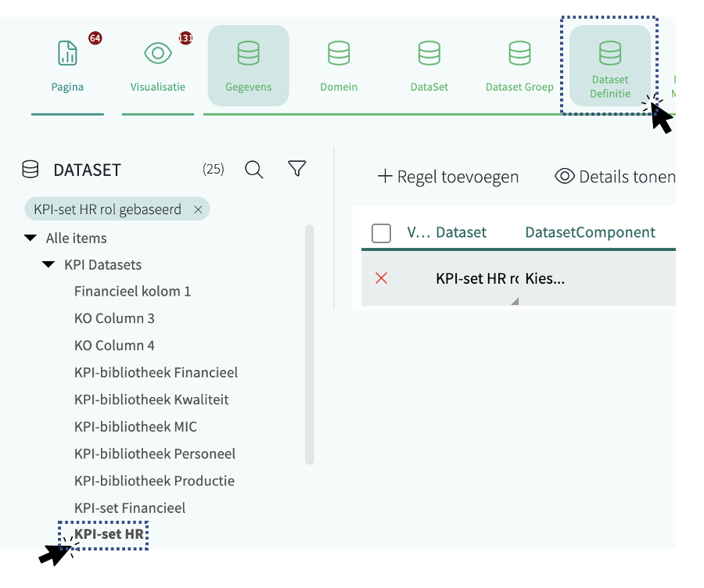Open the filter funnel icon
704x588 pixels.
coord(296,169)
